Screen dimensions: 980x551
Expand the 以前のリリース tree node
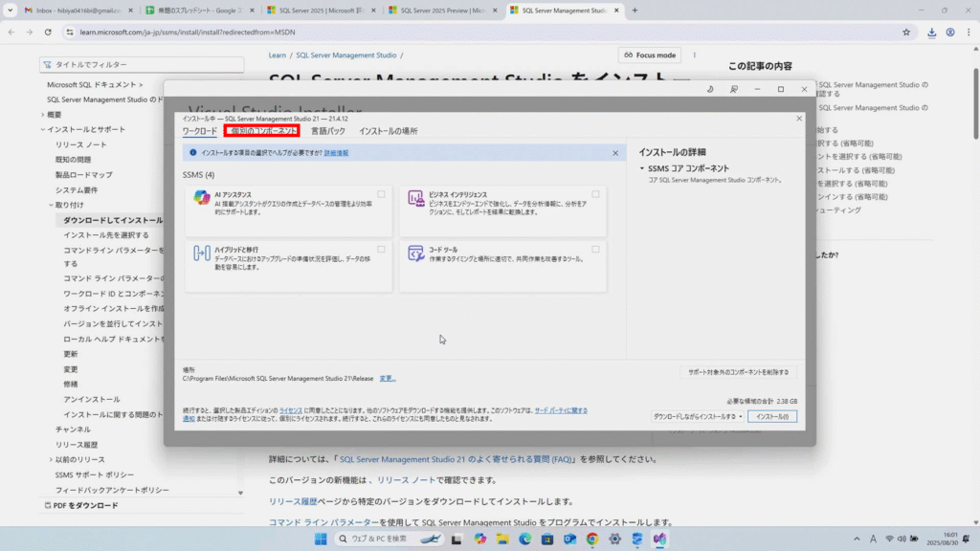tap(51, 460)
